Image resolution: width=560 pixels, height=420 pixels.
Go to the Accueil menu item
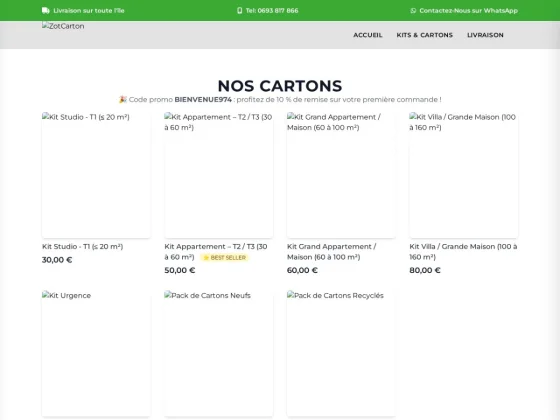click(x=368, y=35)
